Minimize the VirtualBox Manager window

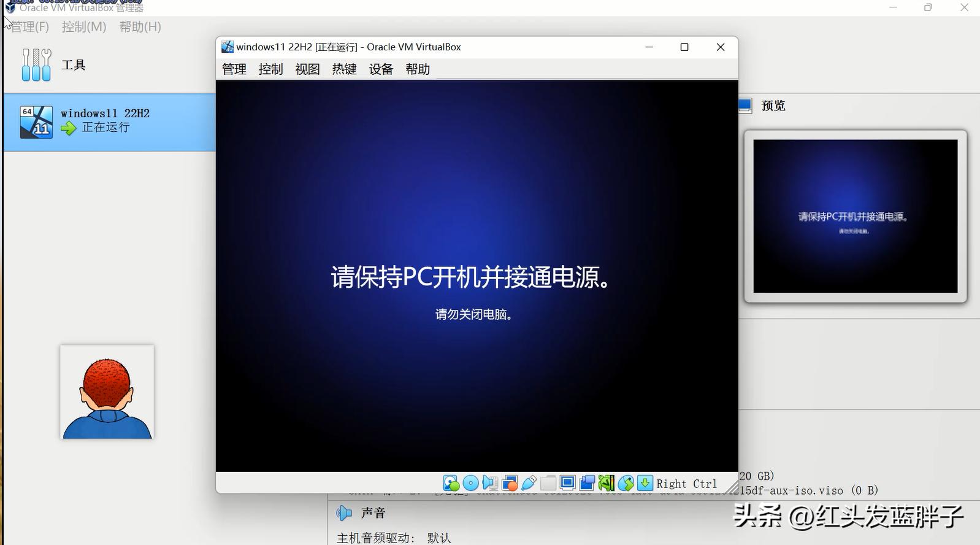(x=893, y=7)
